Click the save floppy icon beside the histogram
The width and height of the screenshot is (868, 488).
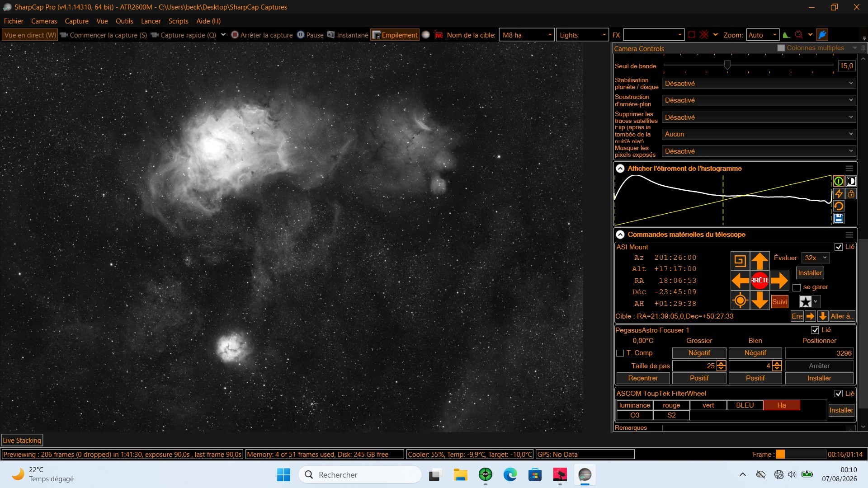pos(839,219)
